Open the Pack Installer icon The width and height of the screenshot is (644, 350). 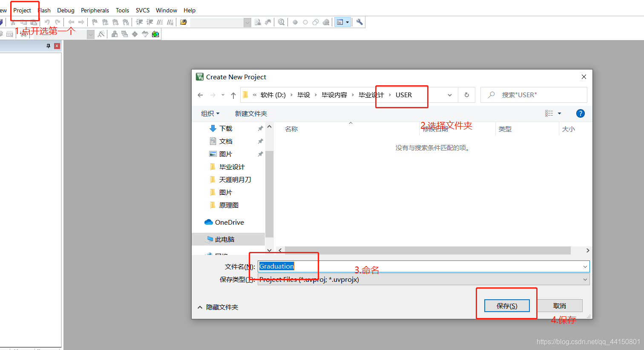pos(155,34)
